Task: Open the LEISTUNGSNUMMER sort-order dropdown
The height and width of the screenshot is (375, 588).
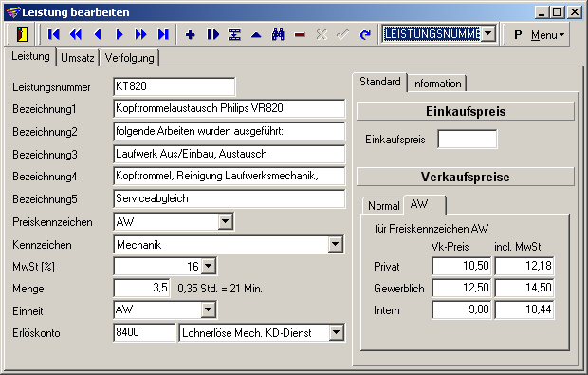Action: 487,34
